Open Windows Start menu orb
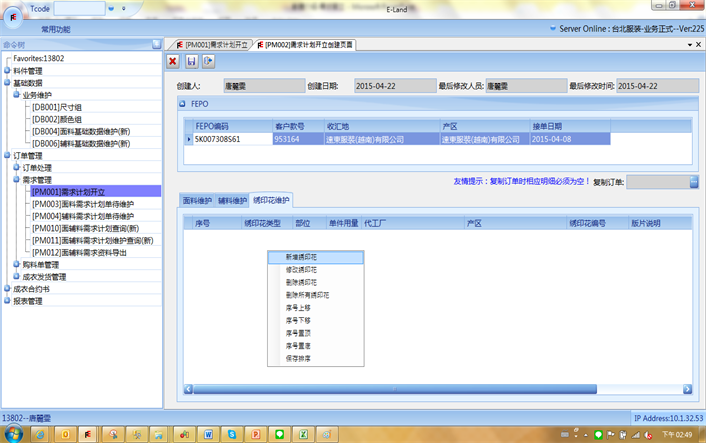706x443 pixels. coord(15,433)
